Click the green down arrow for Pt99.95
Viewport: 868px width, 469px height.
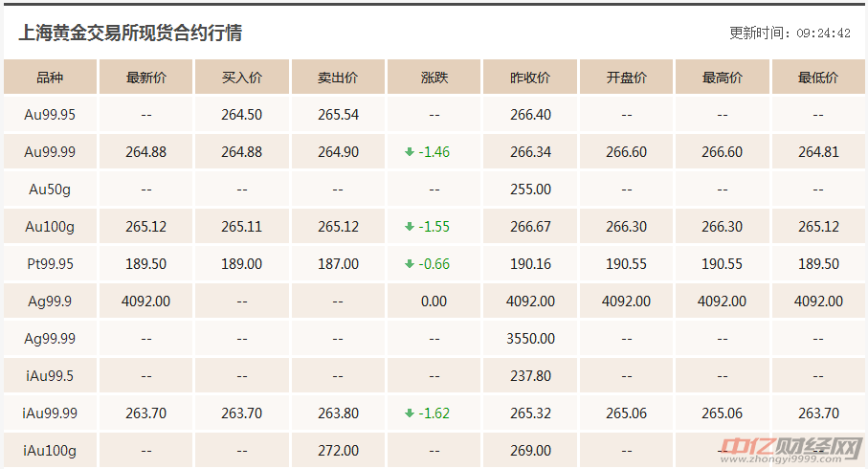[410, 264]
